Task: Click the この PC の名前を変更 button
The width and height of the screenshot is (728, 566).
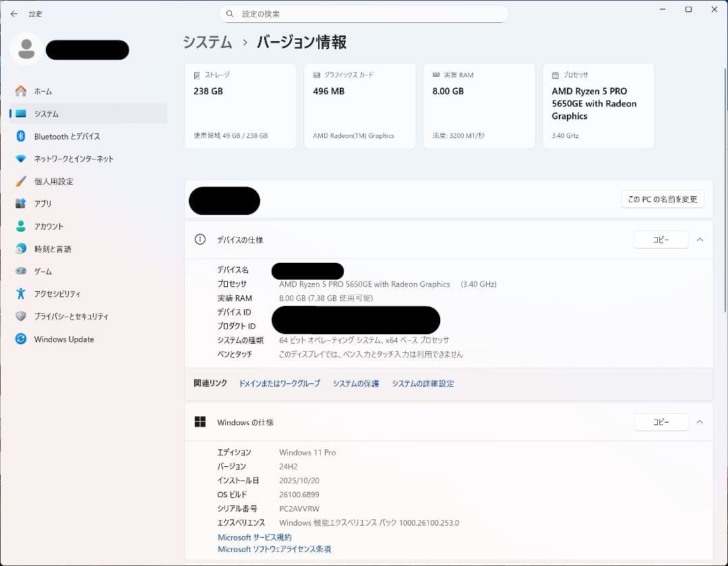Action: pos(663,199)
